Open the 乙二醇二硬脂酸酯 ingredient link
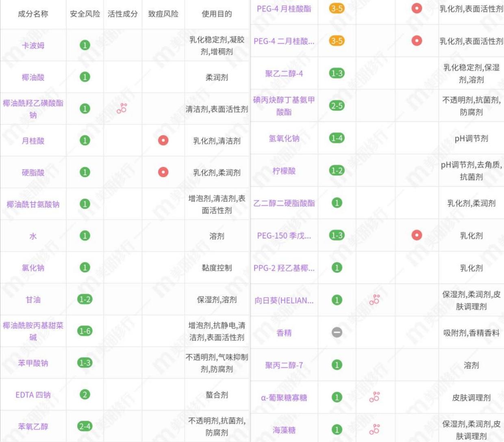Viewport: 504px width, 442px height. tap(284, 203)
